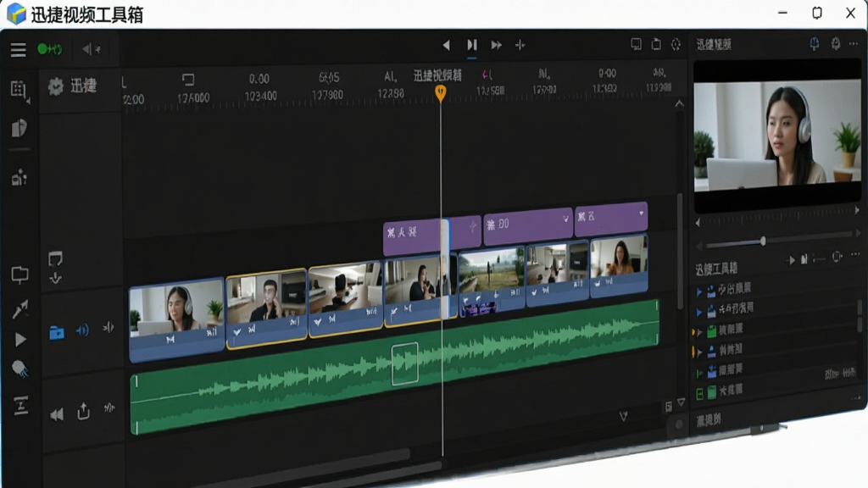Click the next-frame button under preview slider
Screen dimensions: 868x488
click(804, 259)
